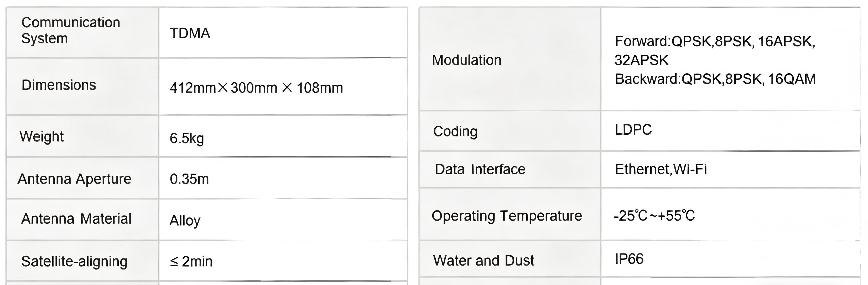Viewport: 868px width, 285px height.
Task: Click the Coding row label
Action: point(455,131)
